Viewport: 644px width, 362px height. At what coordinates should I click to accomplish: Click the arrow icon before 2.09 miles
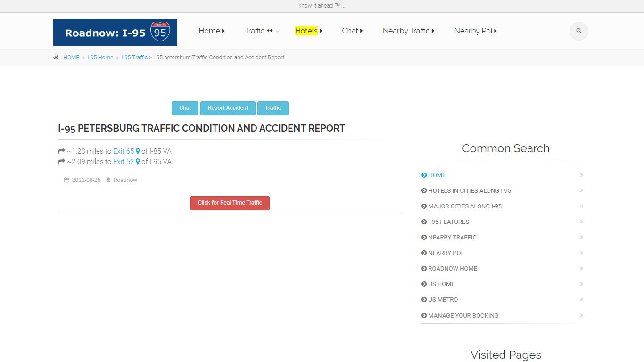pyautogui.click(x=61, y=162)
